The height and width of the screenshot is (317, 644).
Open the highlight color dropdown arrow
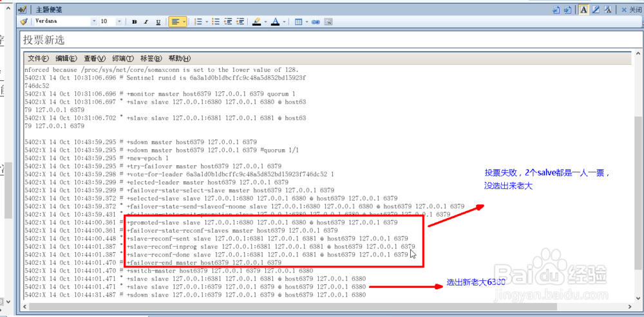(x=265, y=22)
